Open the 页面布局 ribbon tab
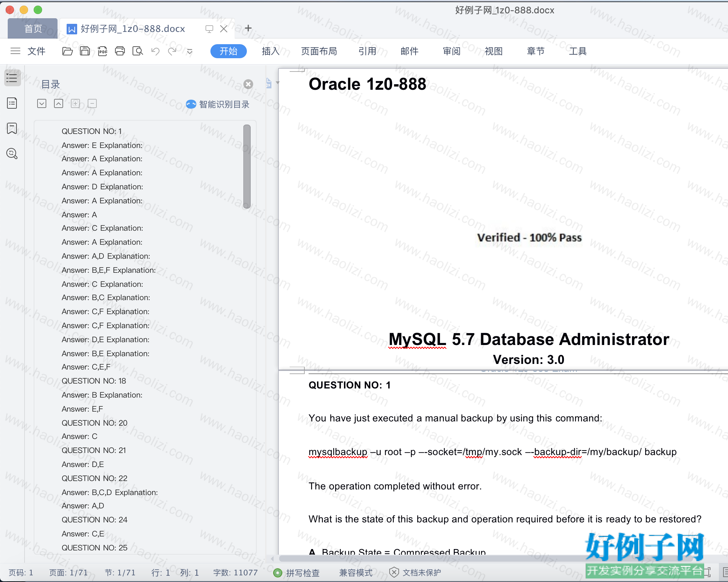Screen dimensions: 728x582 point(319,51)
